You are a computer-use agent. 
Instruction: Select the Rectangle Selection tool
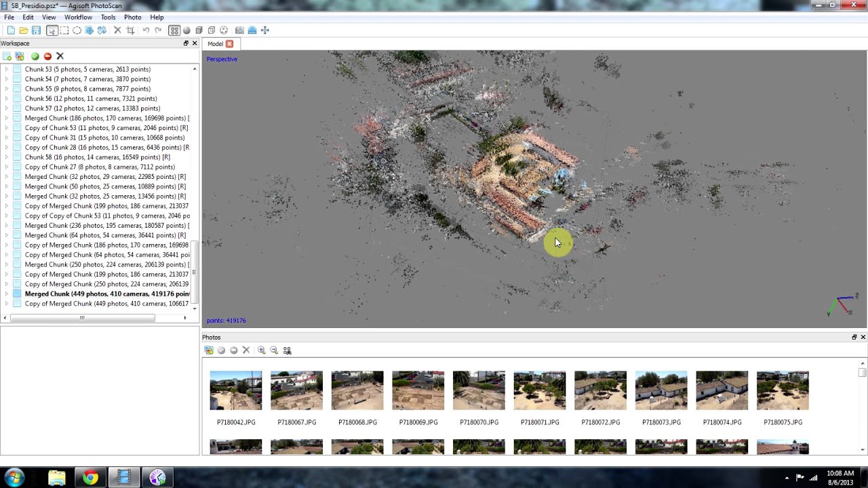64,30
